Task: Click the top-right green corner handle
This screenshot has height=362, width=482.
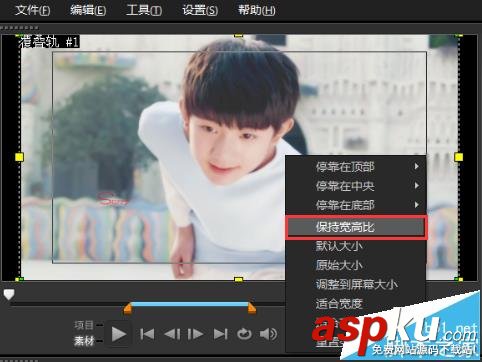Action: (x=459, y=35)
